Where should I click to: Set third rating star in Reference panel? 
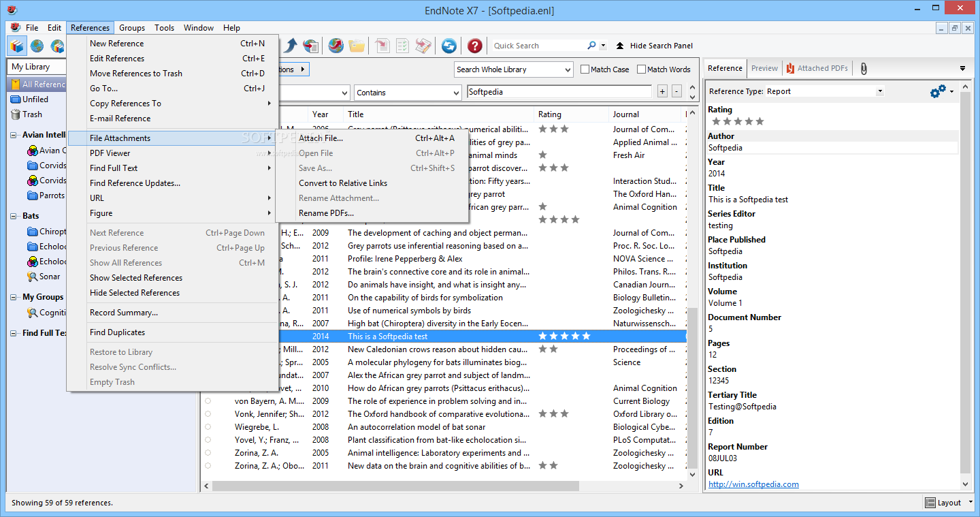tap(738, 121)
